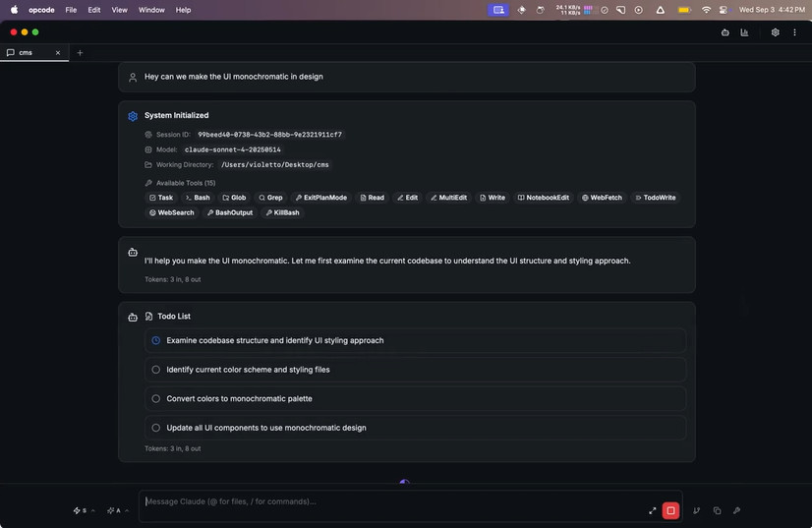Image resolution: width=812 pixels, height=528 pixels.
Task: Click the Grep tool chip
Action: point(271,198)
